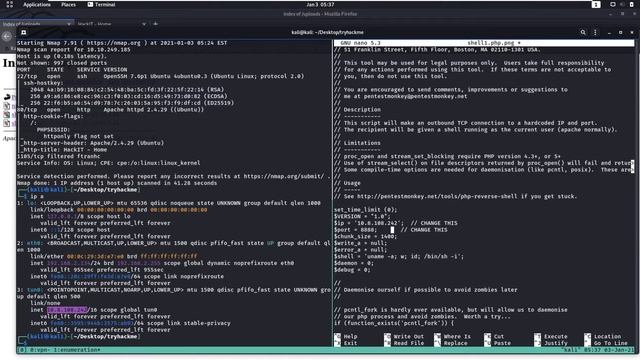
Task: Click the nano Location shortcut
Action: tap(602, 337)
